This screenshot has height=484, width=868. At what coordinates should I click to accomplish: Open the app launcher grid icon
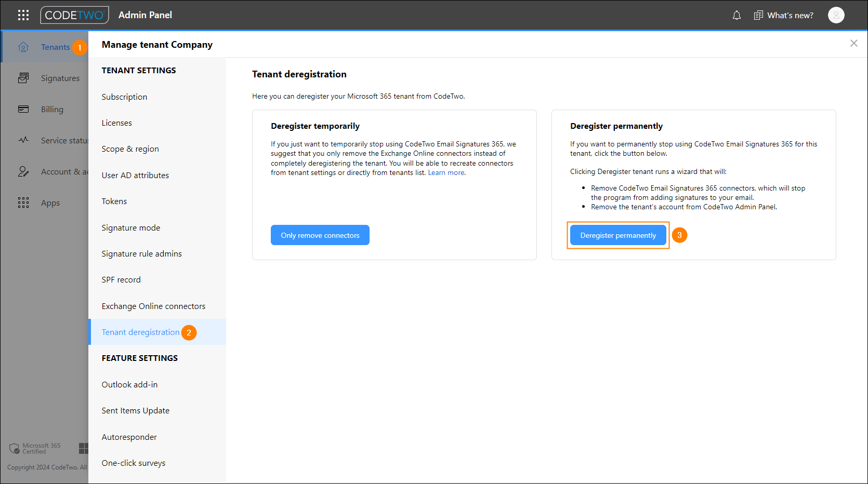pos(23,15)
